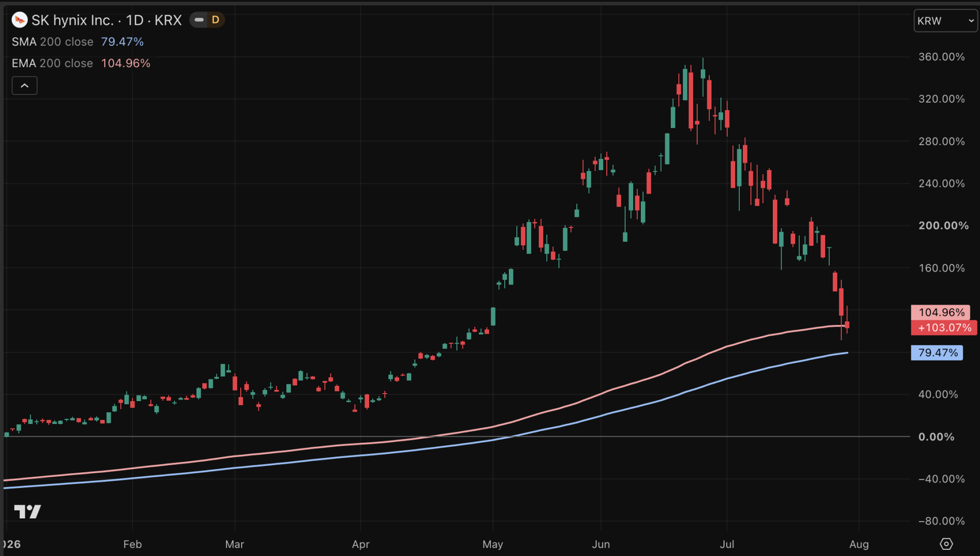Click the −80.00% axis label

click(941, 521)
